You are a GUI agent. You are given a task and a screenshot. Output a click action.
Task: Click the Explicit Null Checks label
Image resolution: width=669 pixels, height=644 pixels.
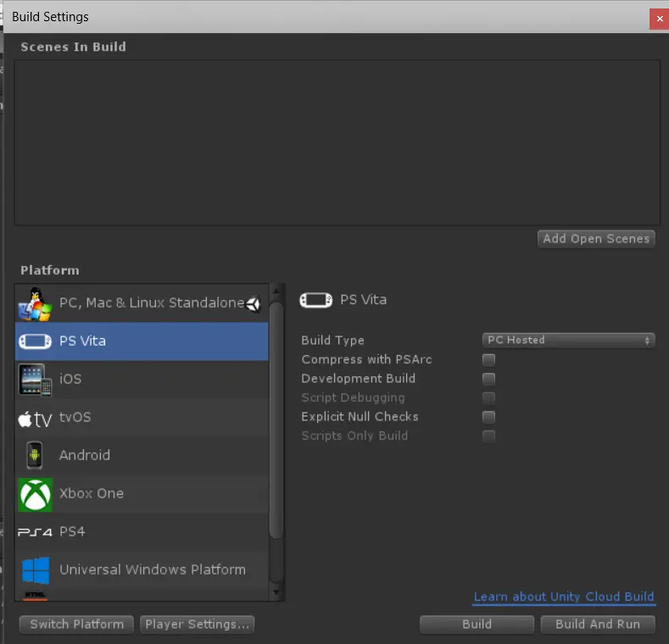pos(360,417)
